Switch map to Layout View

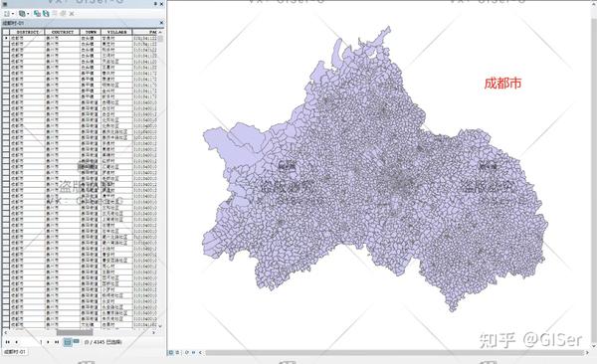coord(178,353)
